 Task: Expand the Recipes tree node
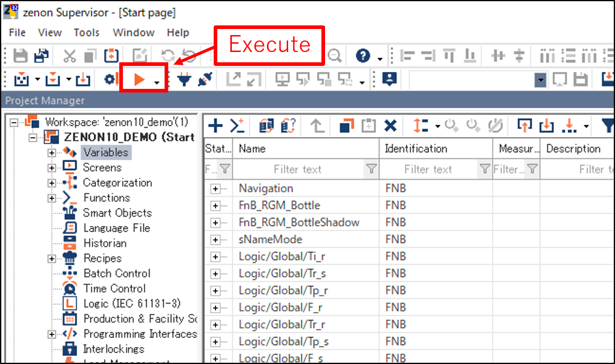pyautogui.click(x=52, y=258)
